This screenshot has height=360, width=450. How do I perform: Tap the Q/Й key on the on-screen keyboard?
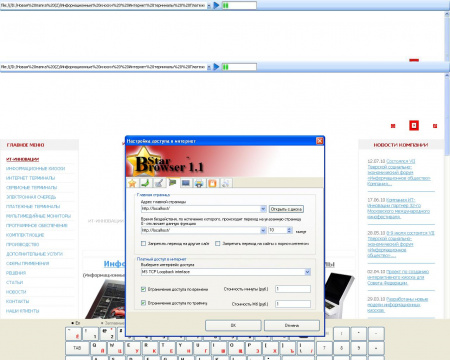click(99, 348)
